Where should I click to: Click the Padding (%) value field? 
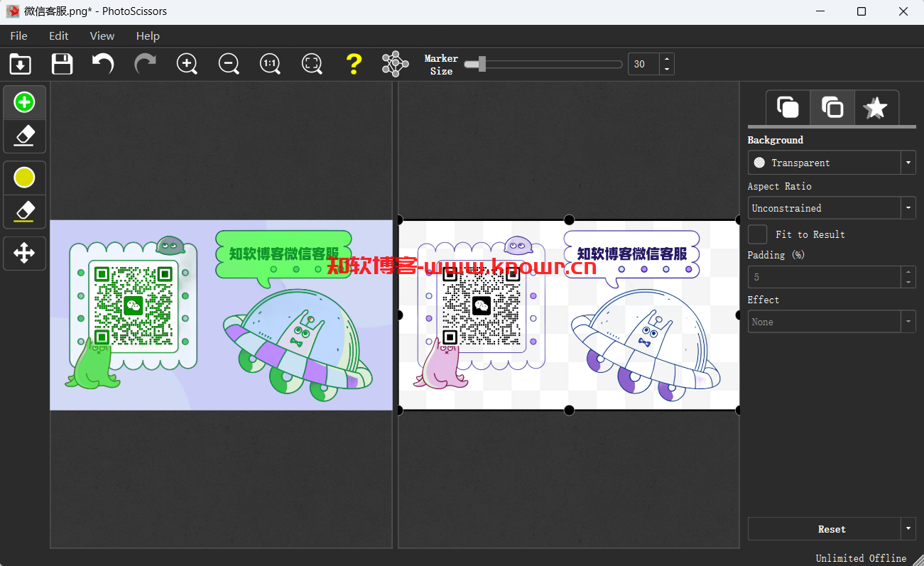(824, 277)
